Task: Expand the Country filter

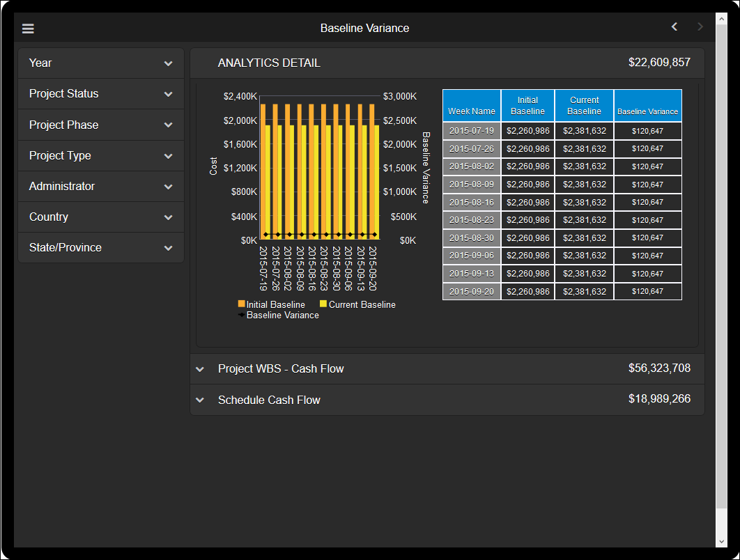Action: coord(101,217)
